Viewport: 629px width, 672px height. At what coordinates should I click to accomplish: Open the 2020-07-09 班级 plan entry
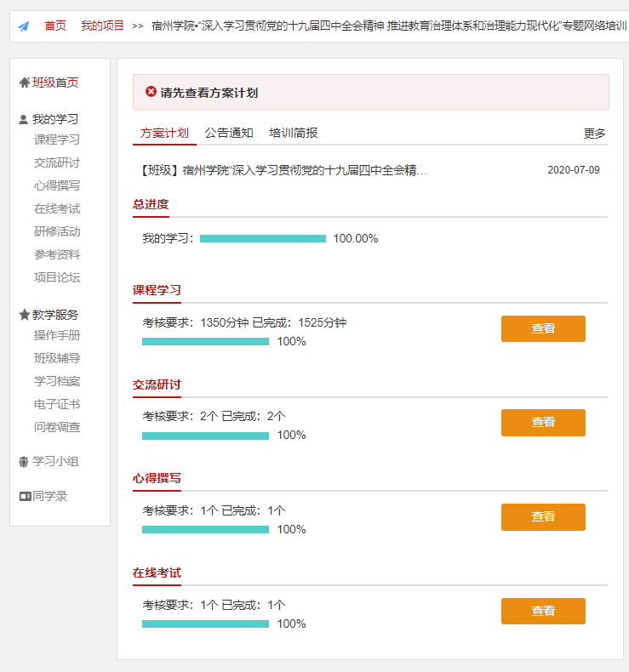pyautogui.click(x=283, y=170)
